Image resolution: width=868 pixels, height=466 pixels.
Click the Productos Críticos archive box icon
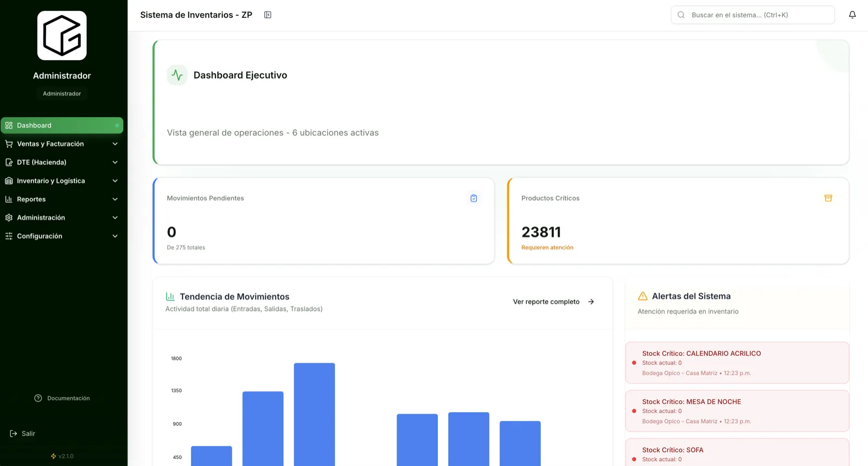click(x=828, y=198)
